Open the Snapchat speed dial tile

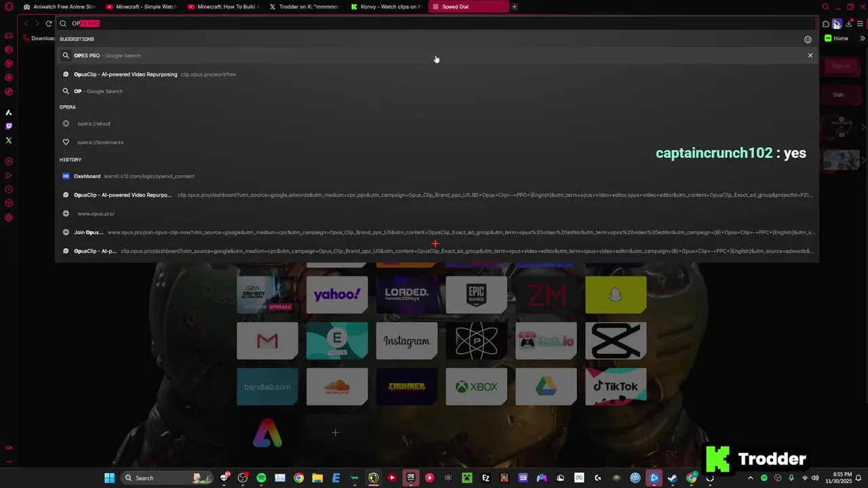tap(616, 294)
